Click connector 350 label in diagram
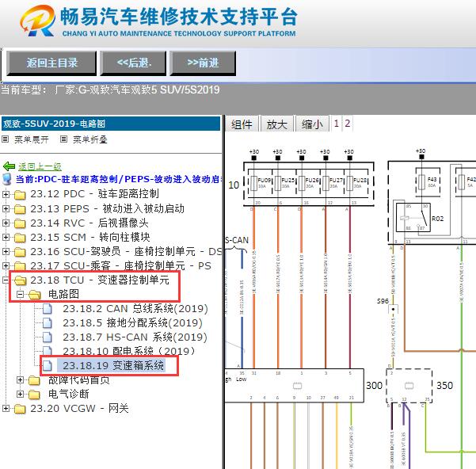Image resolution: width=476 pixels, height=469 pixels. tap(444, 386)
